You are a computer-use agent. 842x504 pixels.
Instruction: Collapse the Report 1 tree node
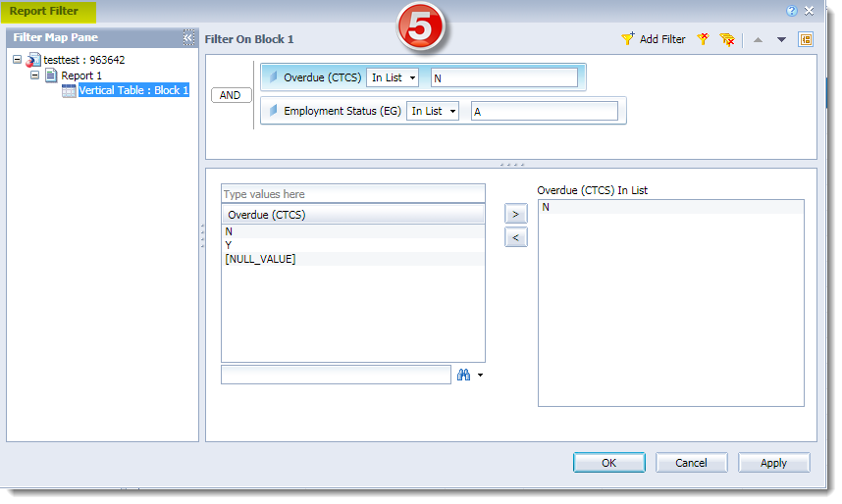point(35,76)
